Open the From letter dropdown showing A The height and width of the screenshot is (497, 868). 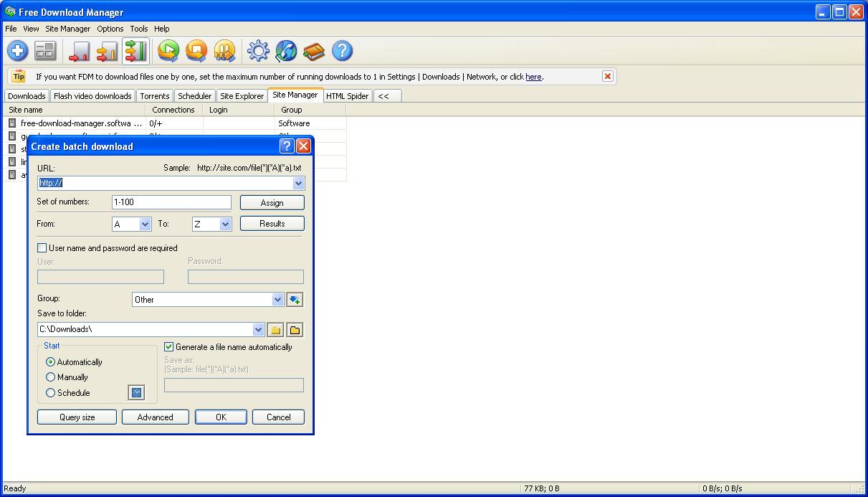[x=145, y=224]
